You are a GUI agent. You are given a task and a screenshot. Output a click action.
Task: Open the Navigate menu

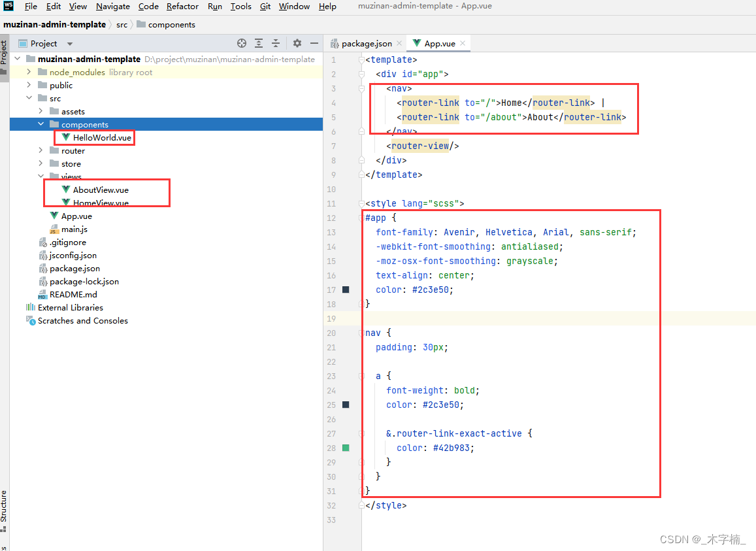coord(113,7)
